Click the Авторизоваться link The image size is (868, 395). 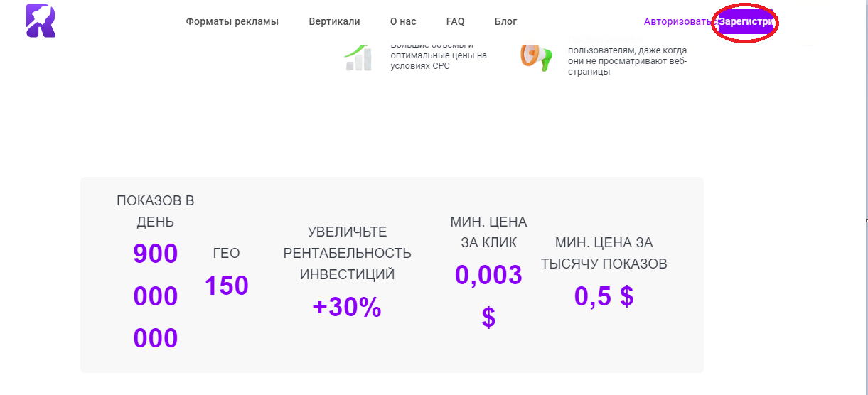(x=678, y=21)
